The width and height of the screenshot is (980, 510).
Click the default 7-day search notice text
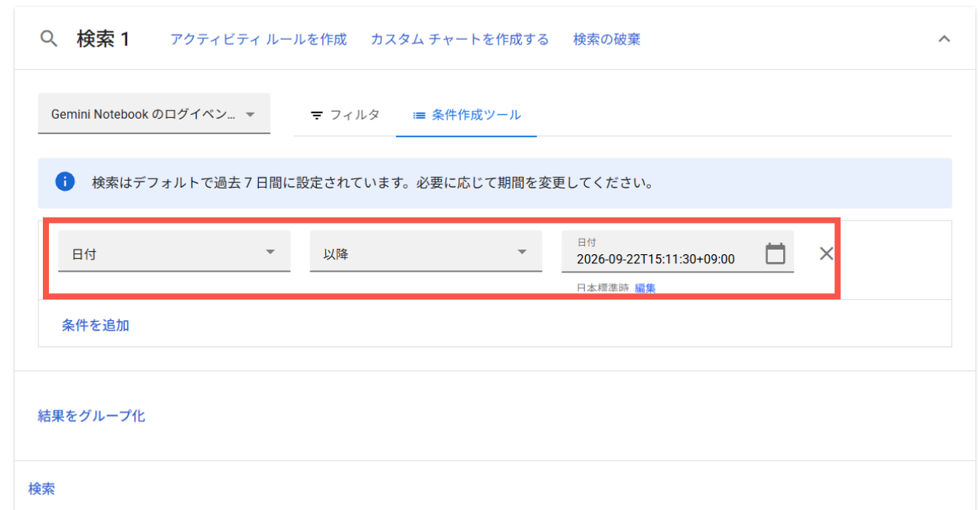pyautogui.click(x=372, y=183)
